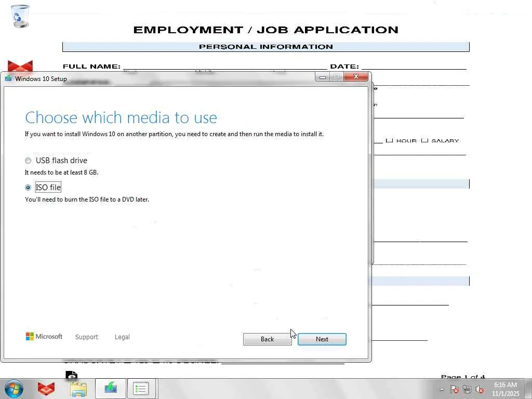
Task: Open the Windows Start orb
Action: point(14,389)
